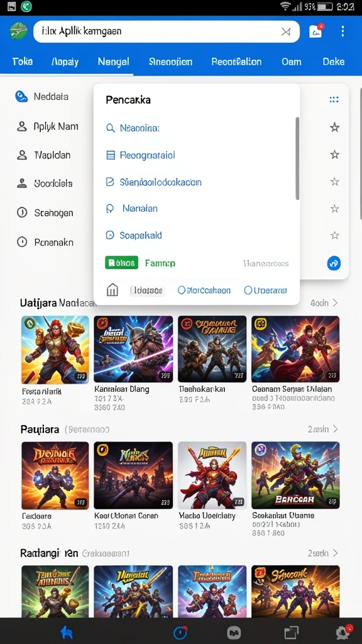Select the Uperarai radio option
Screen dimensions: 362x644
pyautogui.click(x=266, y=291)
